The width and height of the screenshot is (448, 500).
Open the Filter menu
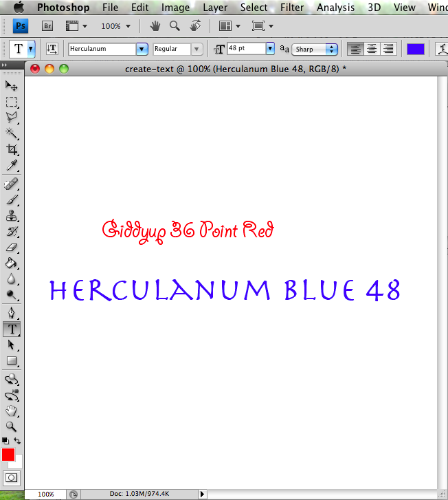pos(292,8)
